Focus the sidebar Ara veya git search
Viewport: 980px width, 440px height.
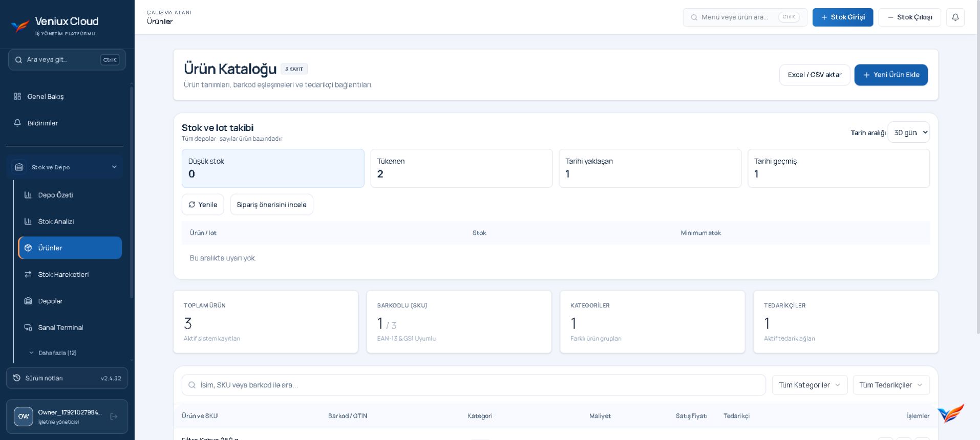click(x=67, y=60)
